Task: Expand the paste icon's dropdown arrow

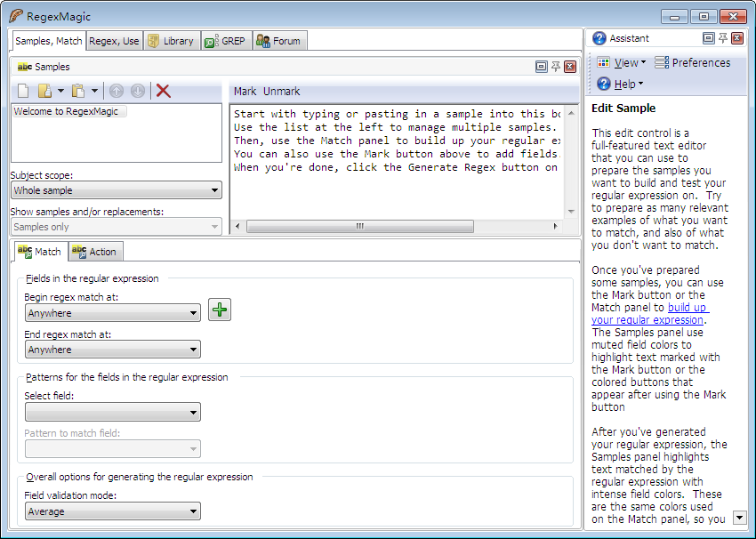Action: tap(95, 91)
